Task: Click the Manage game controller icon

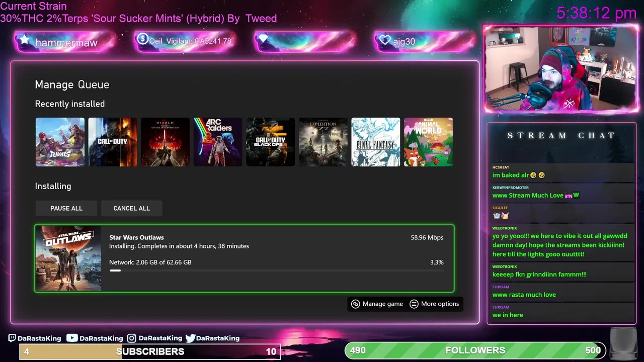Action: [x=356, y=304]
